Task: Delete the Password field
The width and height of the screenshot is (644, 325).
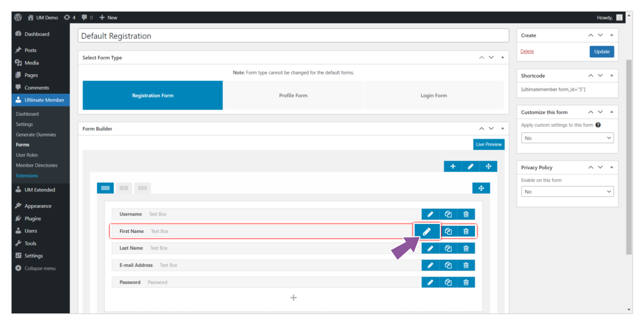Action: point(466,282)
